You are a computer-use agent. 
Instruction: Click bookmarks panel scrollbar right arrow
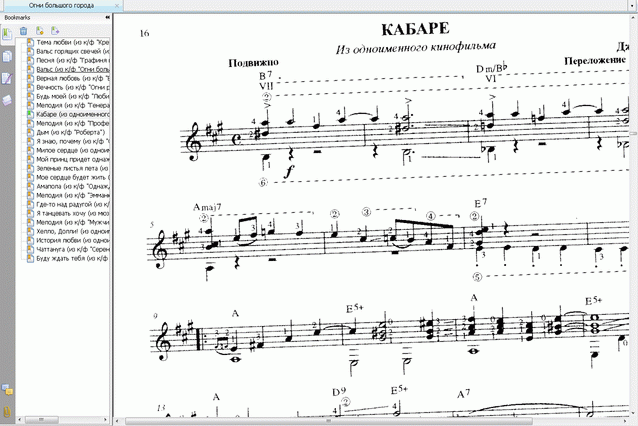click(105, 419)
